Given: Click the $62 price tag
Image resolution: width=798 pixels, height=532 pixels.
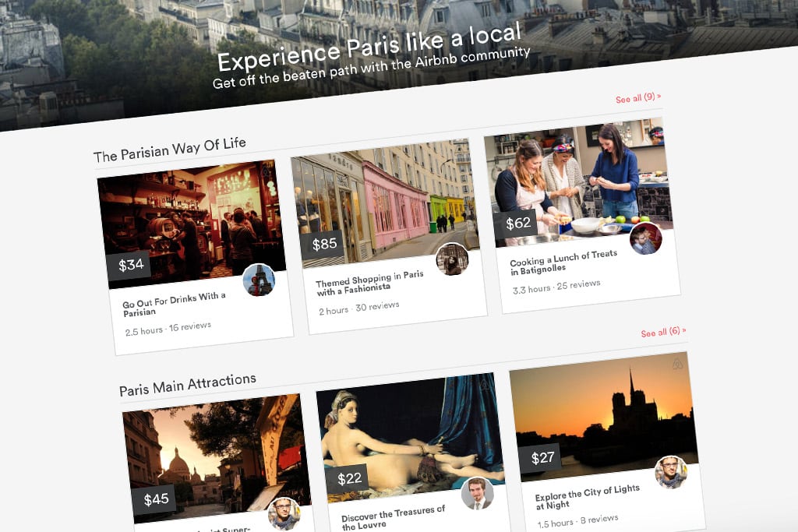Looking at the screenshot, I should click(517, 224).
